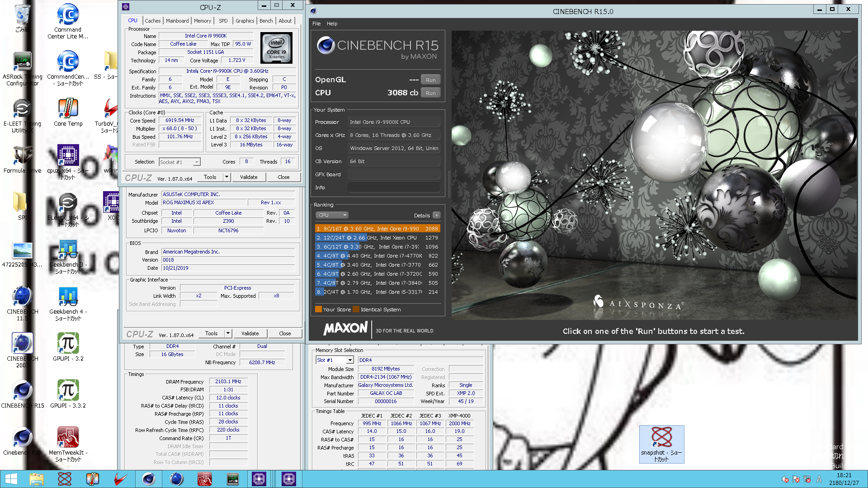
Task: Click the GFX Board field in Cinebench
Action: 393,174
